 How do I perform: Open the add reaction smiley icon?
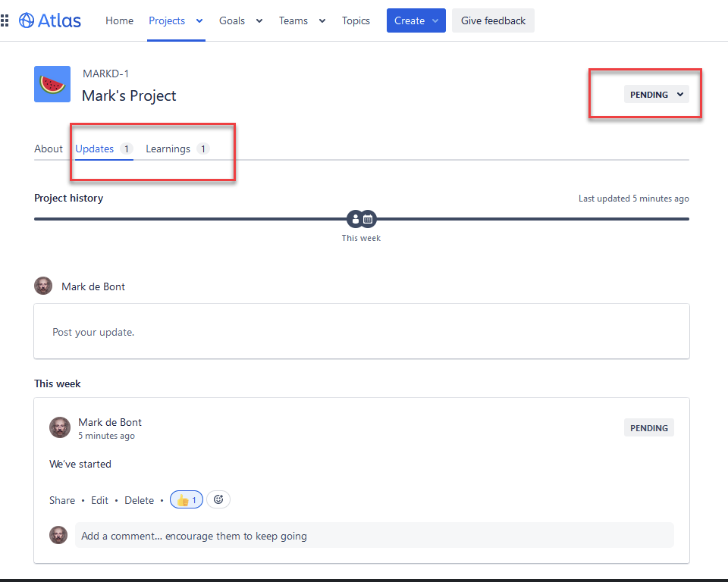(218, 499)
